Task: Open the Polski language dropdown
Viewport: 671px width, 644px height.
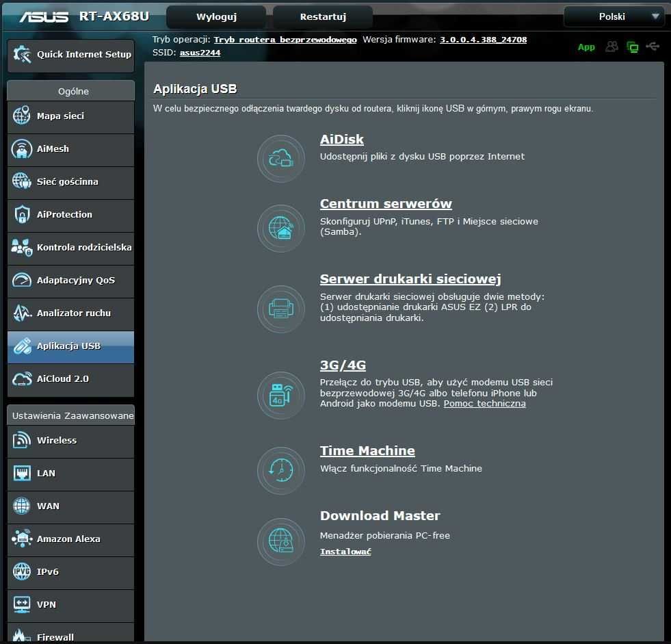Action: pos(614,16)
